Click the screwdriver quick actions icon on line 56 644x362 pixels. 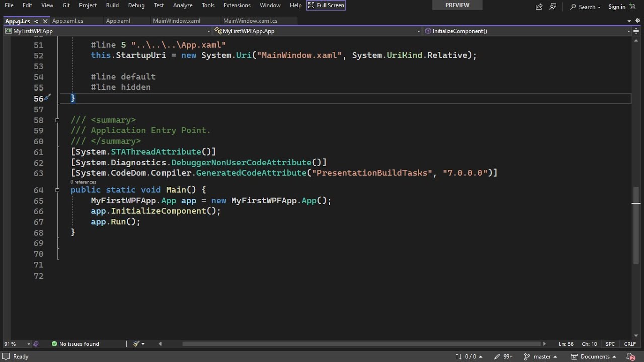pyautogui.click(x=47, y=98)
